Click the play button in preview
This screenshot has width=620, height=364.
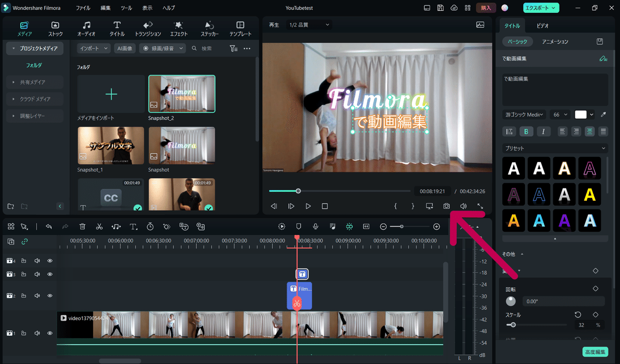click(x=308, y=206)
